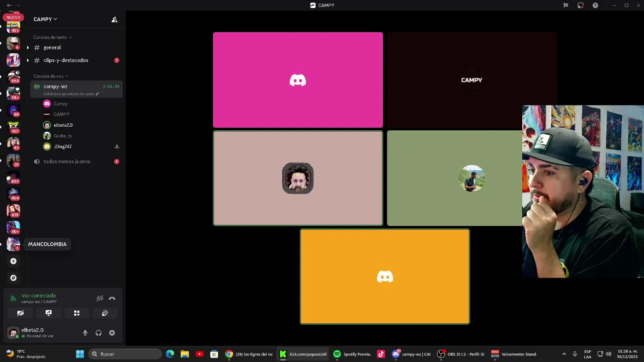The height and width of the screenshot is (362, 644).
Task: Click the invite people icon beside CAMPY
Action: pos(114,20)
